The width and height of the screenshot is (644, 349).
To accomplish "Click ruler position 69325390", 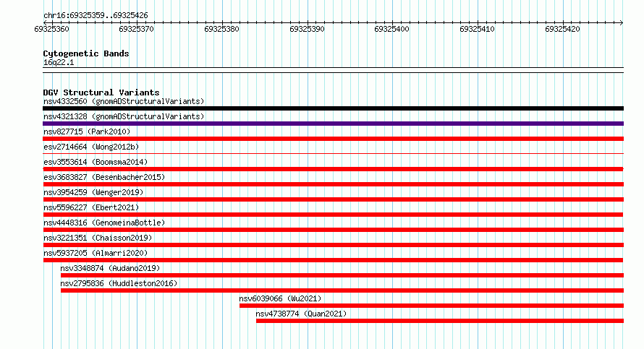I will [x=308, y=29].
